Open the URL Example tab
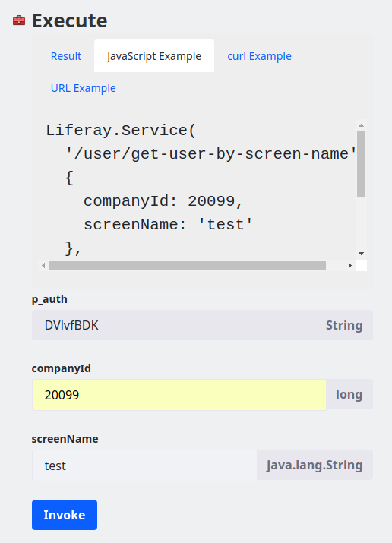 (83, 88)
